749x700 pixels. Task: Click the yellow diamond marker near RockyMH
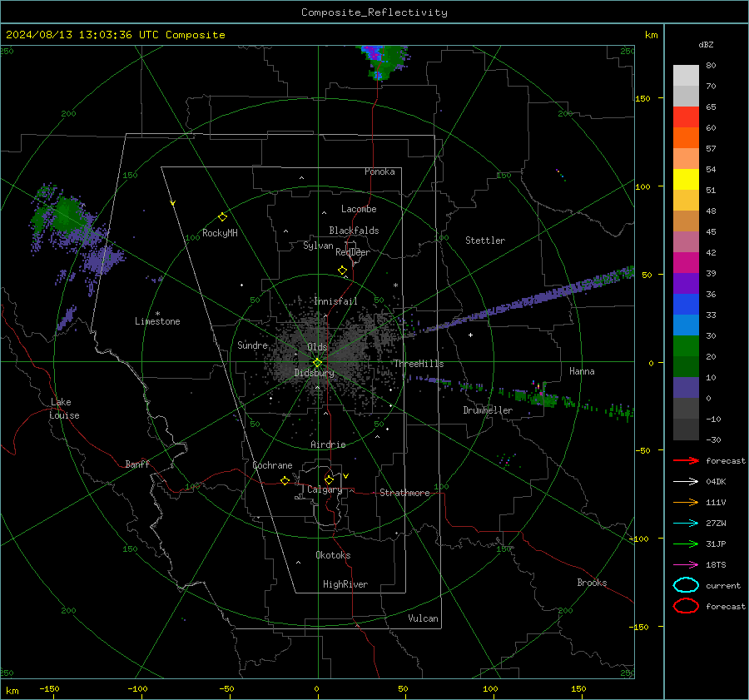tap(222, 217)
